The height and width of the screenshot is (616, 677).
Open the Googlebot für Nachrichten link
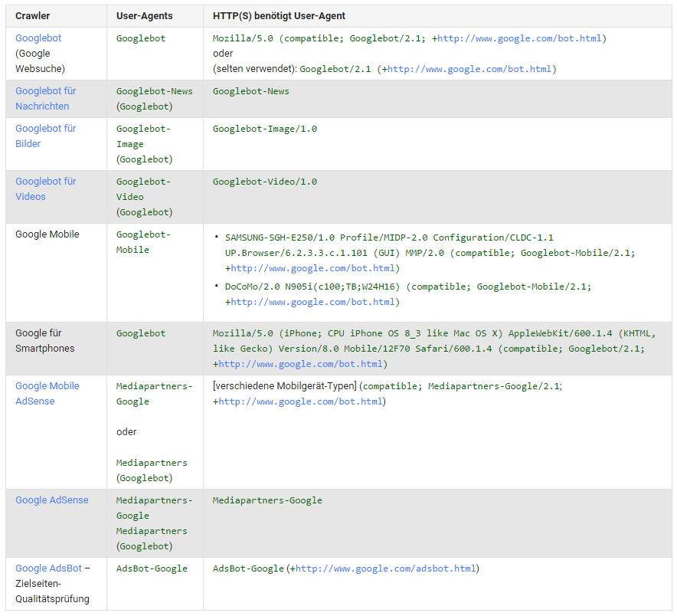[x=46, y=99]
